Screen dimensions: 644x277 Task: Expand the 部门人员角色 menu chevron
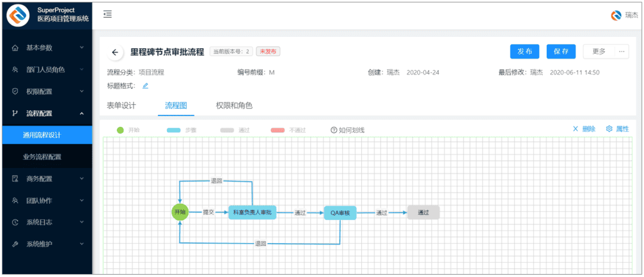coord(82,69)
